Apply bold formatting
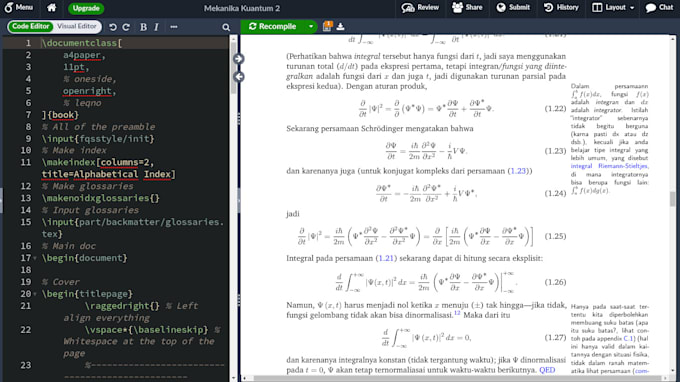 coord(143,27)
